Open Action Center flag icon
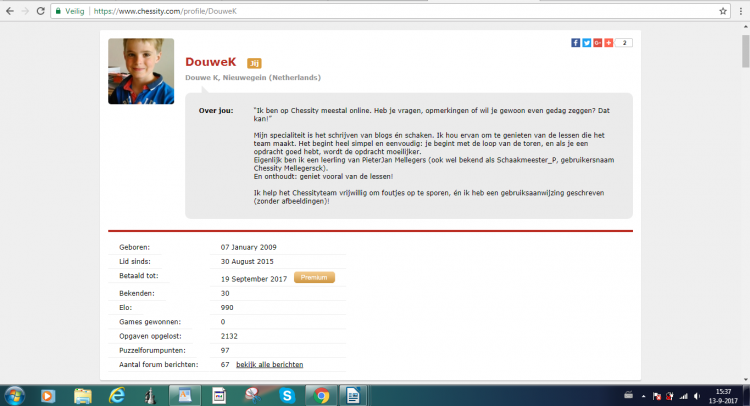The image size is (750, 406). [x=657, y=396]
